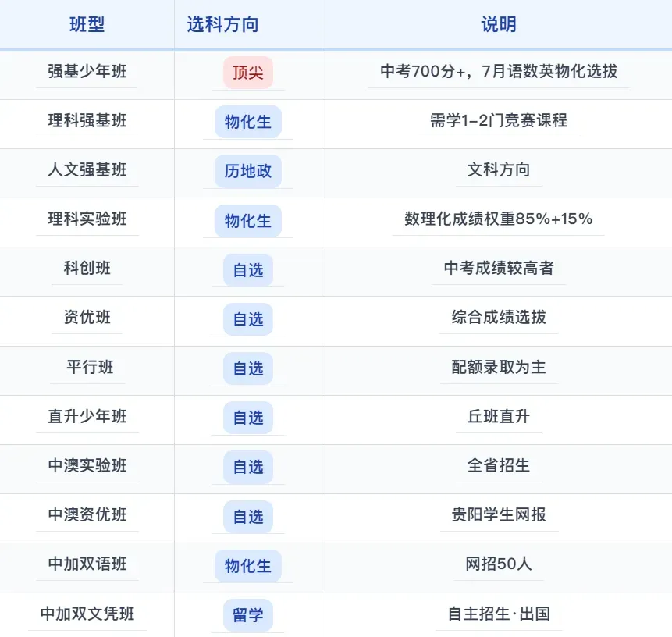Click the 自选 badge in 平行班 row
Image resolution: width=672 pixels, height=637 pixels.
coord(248,368)
